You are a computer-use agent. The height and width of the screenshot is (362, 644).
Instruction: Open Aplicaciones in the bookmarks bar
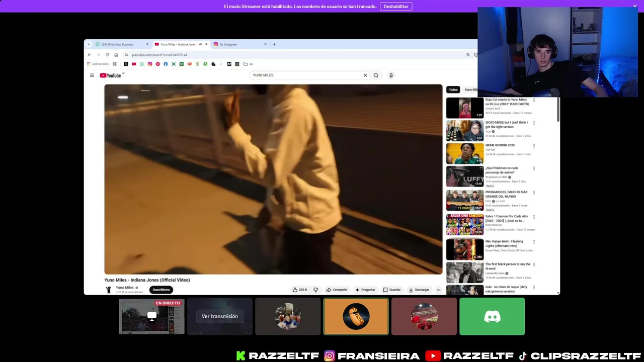point(98,64)
